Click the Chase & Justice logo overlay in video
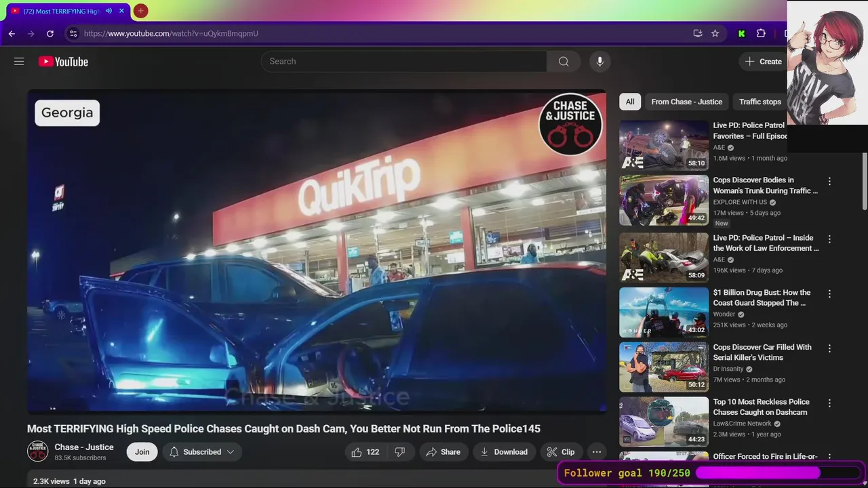Viewport: 868px width, 488px height. pos(570,125)
